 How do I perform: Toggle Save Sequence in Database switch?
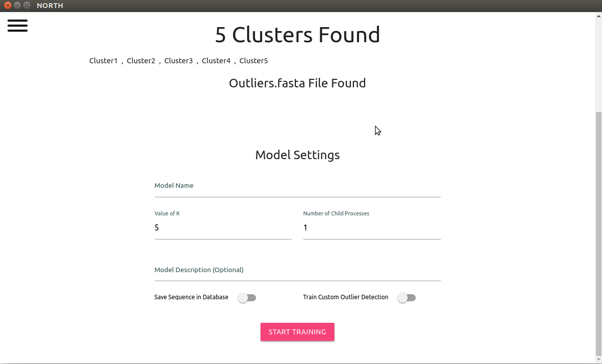247,298
